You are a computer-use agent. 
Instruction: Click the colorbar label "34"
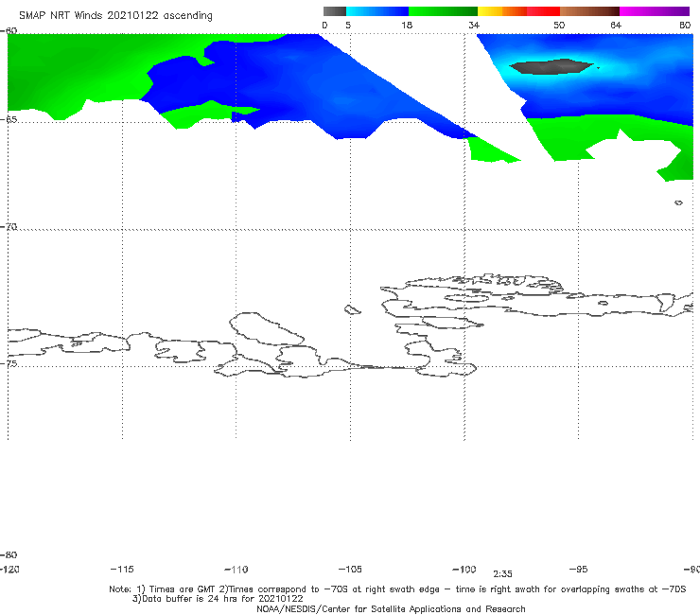474,26
